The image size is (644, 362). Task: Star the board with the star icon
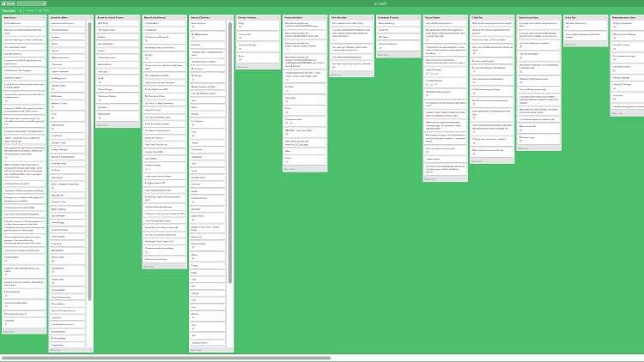(x=21, y=10)
